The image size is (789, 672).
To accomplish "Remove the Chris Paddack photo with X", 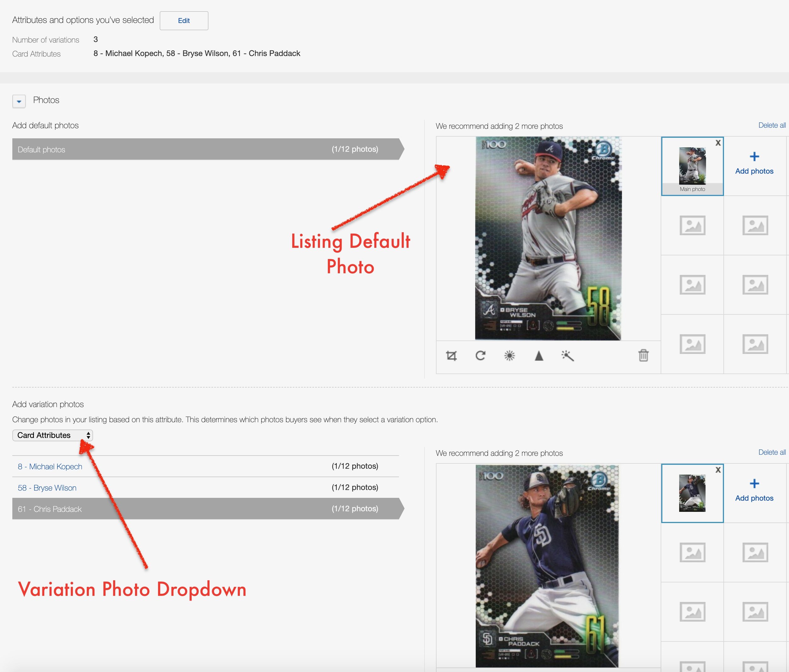I will (718, 470).
